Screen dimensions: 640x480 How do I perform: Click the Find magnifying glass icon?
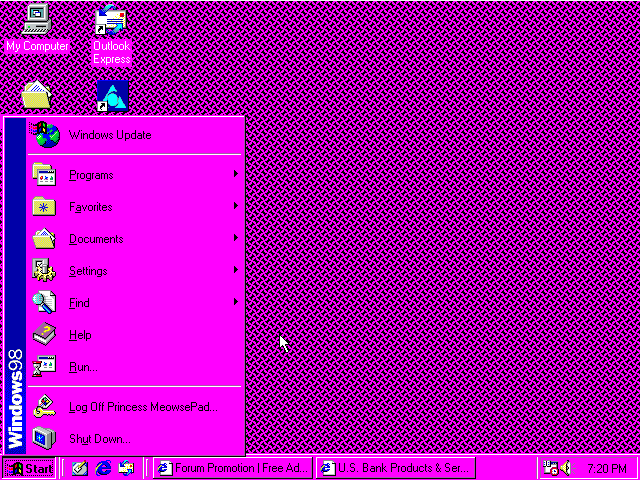point(44,302)
